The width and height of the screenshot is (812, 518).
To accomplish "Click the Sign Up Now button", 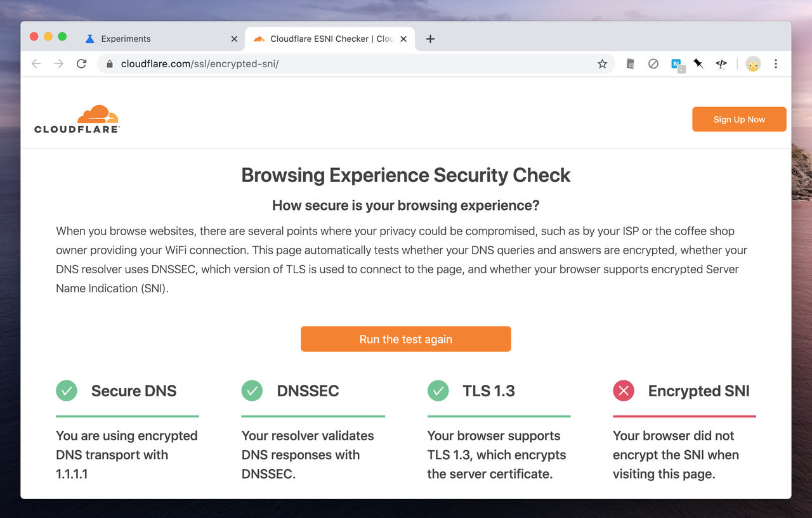I will pyautogui.click(x=739, y=119).
